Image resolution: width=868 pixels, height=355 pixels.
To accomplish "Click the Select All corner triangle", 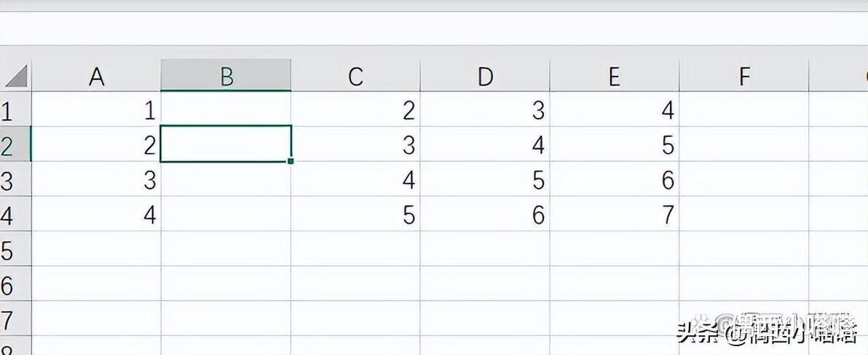I will coord(16,76).
